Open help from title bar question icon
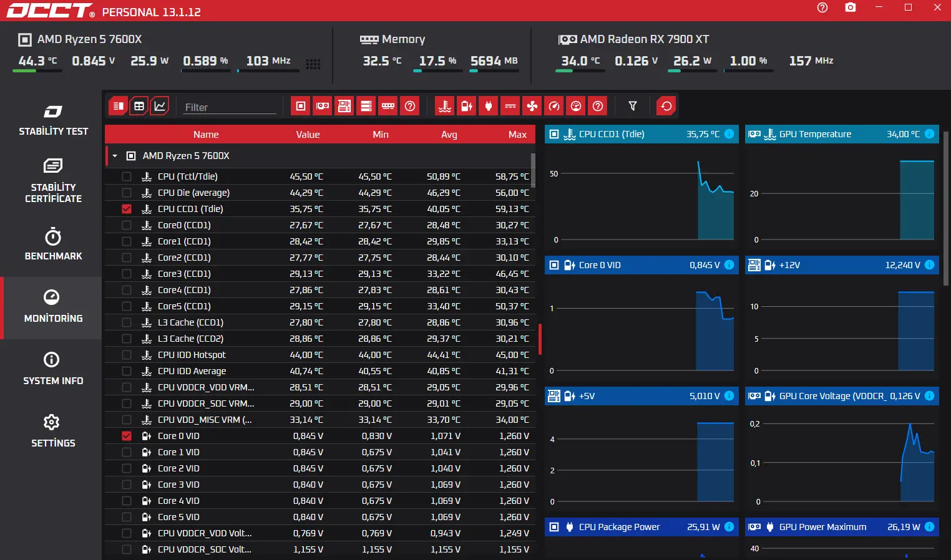 coord(822,7)
